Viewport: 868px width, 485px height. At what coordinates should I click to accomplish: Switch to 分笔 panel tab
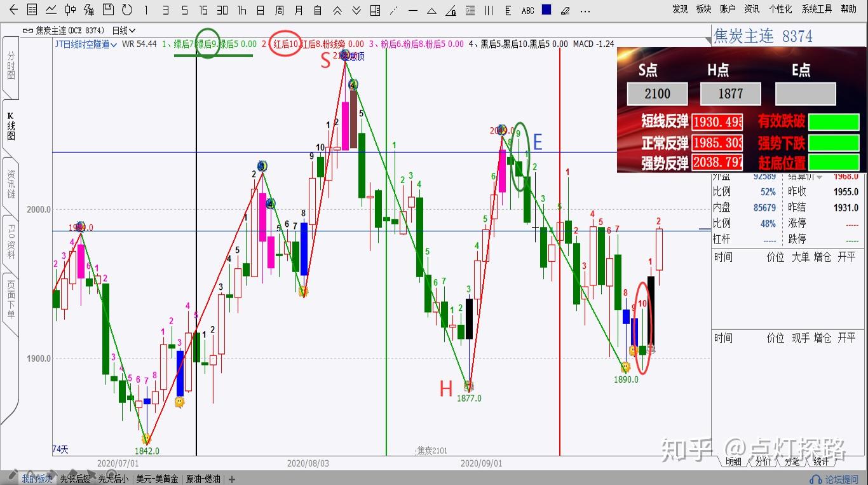(x=792, y=462)
